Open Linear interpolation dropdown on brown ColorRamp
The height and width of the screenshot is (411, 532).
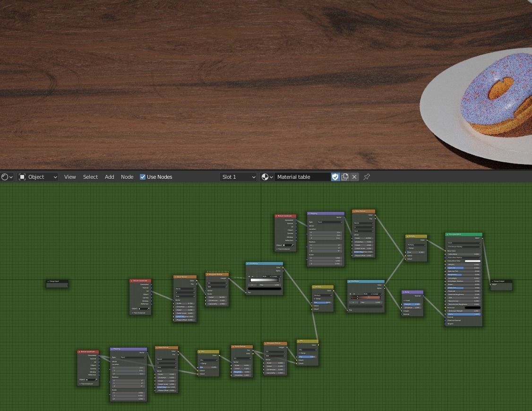tap(377, 294)
